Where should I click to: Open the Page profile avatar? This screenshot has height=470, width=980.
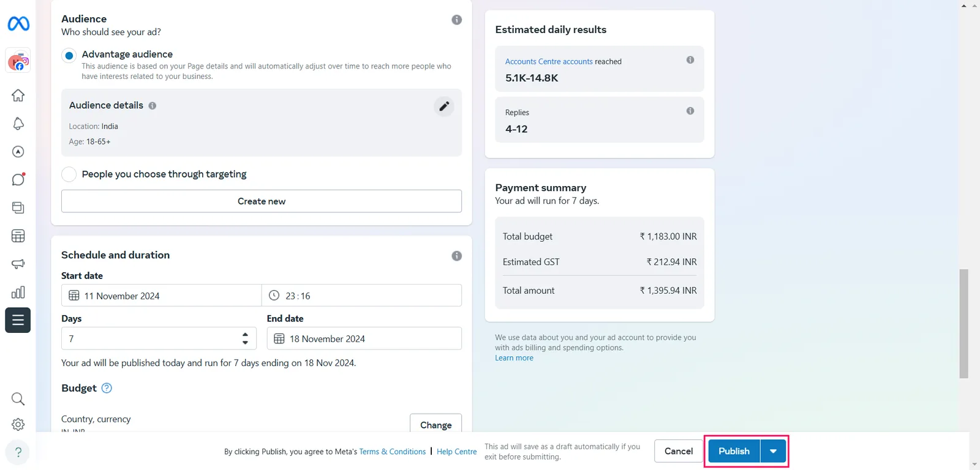coord(18,61)
